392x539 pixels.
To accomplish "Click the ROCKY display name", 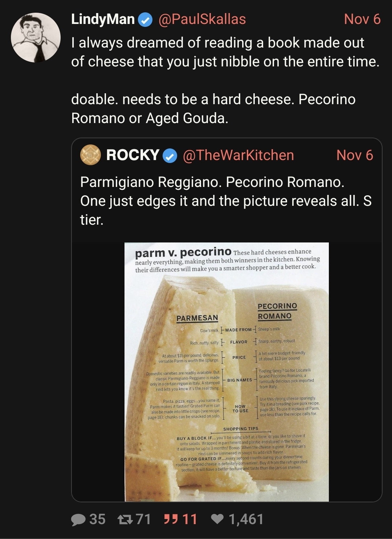I will (133, 155).
